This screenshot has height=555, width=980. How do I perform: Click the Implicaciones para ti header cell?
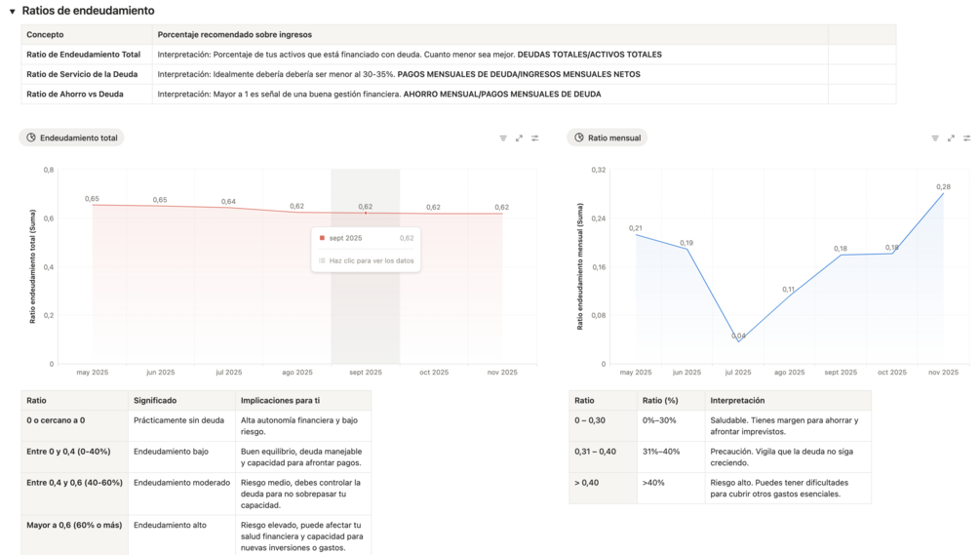tap(280, 400)
